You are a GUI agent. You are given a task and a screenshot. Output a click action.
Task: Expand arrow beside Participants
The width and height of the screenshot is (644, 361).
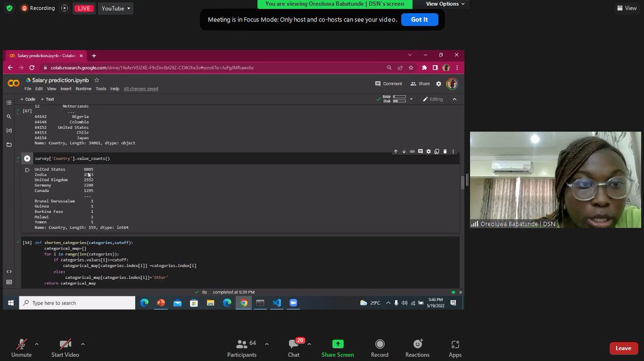point(267,344)
